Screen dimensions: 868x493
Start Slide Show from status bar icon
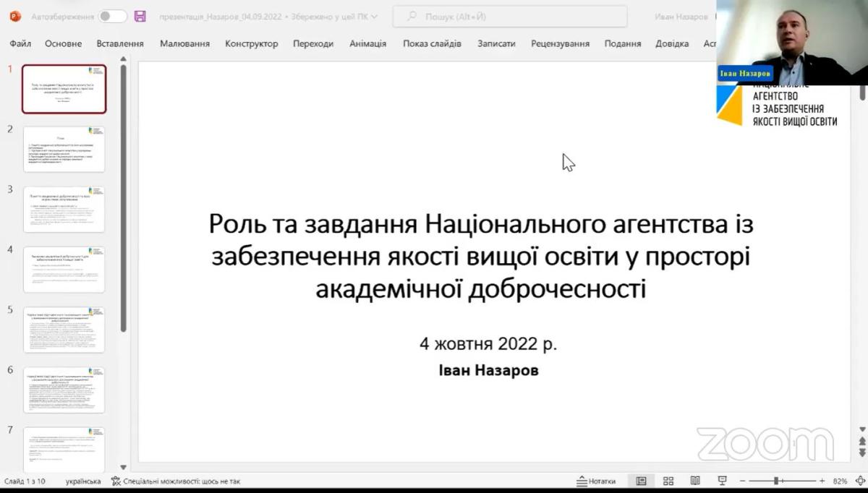pos(722,481)
